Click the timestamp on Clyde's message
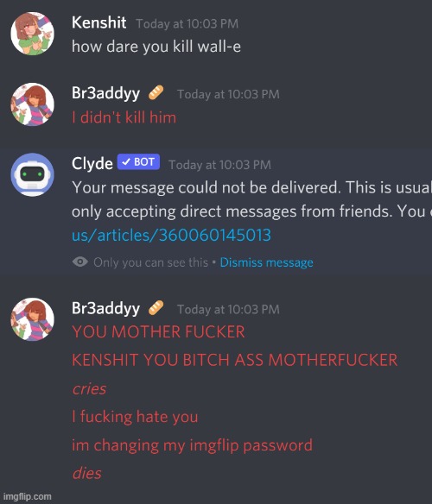Image resolution: width=432 pixels, height=504 pixels. tap(219, 165)
